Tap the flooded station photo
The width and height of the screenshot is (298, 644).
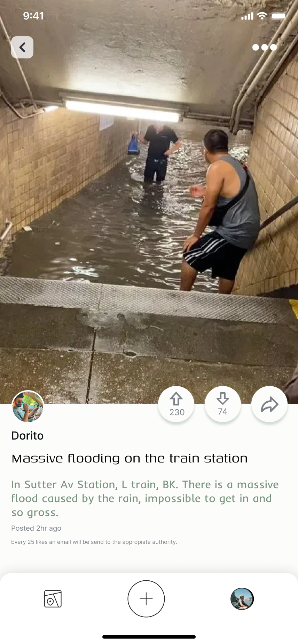click(149, 202)
